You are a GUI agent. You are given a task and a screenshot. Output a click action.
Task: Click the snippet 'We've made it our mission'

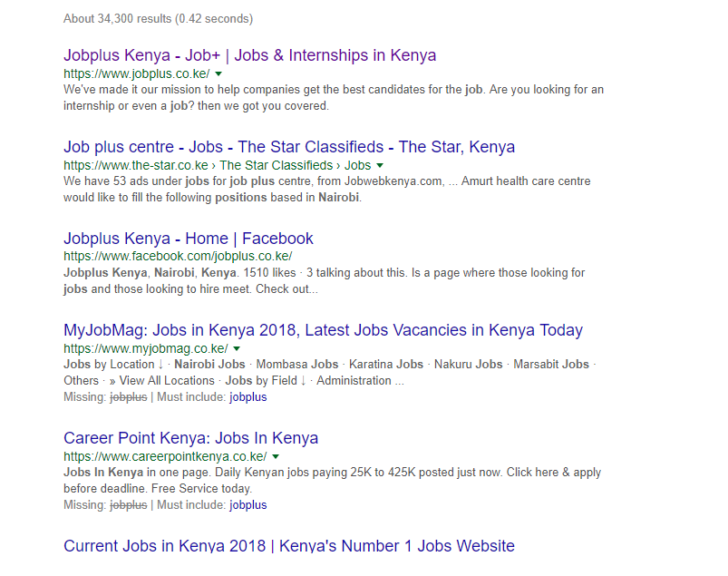[x=334, y=98]
